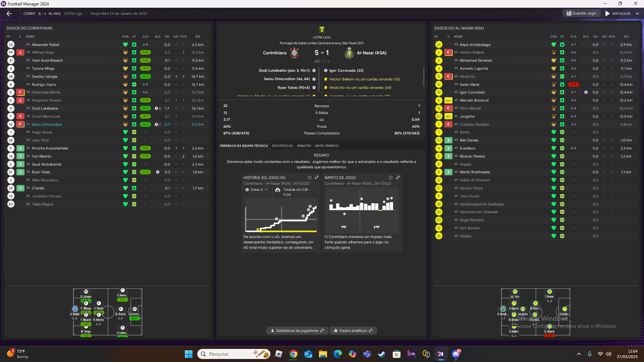Viewport: 644px width, 362px height.
Task: Switch to Estatísticas tab
Action: [282, 146]
